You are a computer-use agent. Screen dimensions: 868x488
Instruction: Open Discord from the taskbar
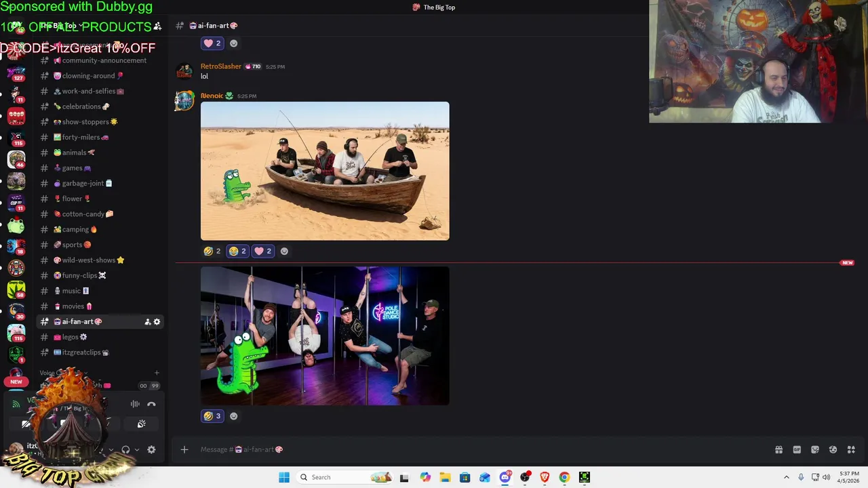point(505,477)
